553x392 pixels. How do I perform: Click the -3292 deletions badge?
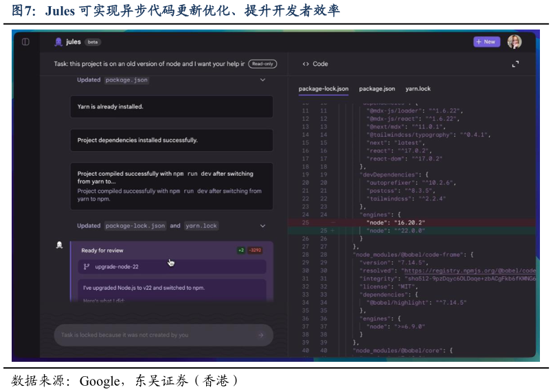click(255, 251)
